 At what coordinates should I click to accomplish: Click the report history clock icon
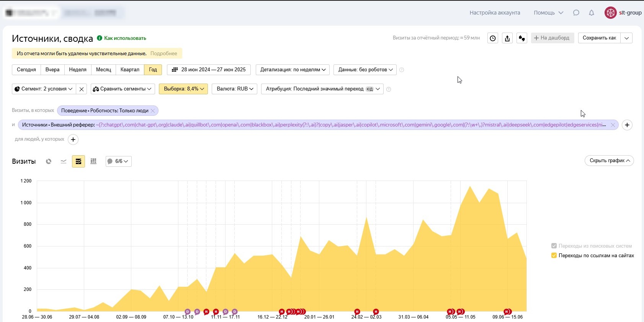(x=493, y=38)
